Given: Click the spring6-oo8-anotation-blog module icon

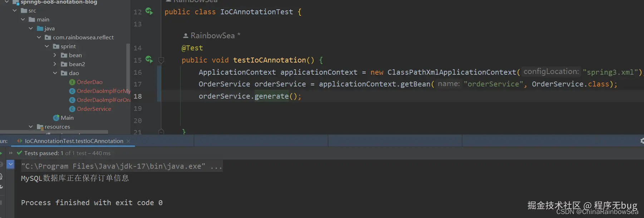Looking at the screenshot, I should (16, 2).
